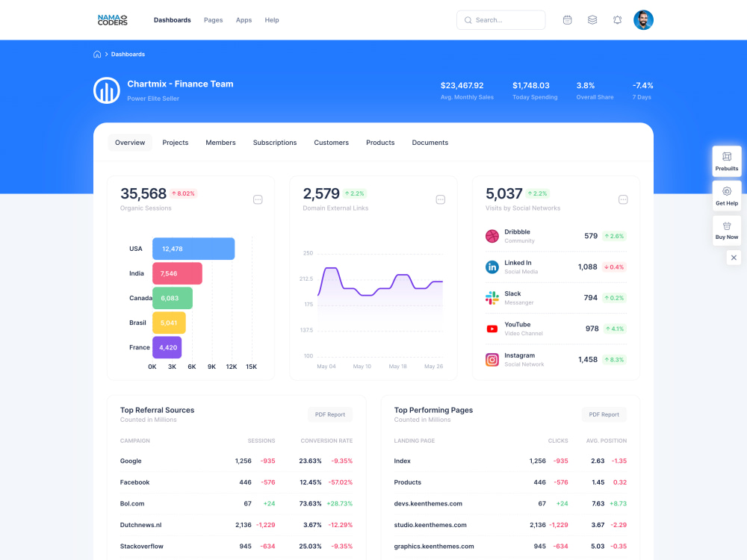
Task: Open the Dashboards menu
Action: coord(172,20)
